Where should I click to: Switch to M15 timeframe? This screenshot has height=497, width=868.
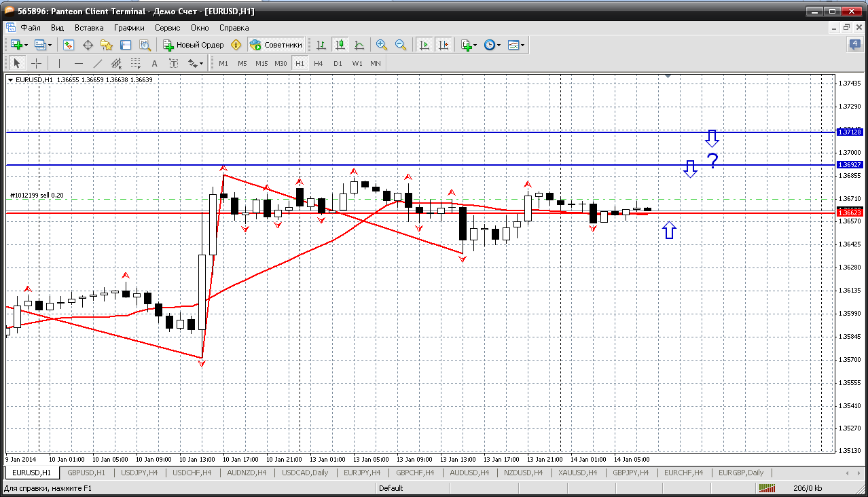tap(261, 63)
